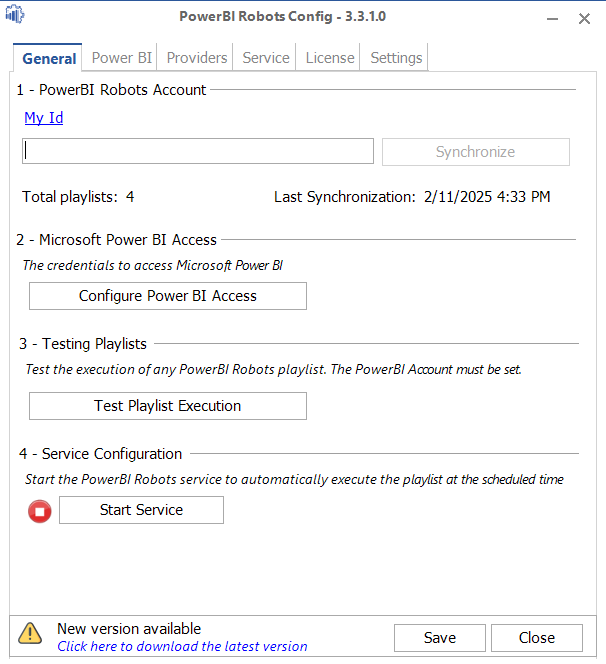Click Configure Power BI Access button
The height and width of the screenshot is (664, 606).
click(x=168, y=296)
